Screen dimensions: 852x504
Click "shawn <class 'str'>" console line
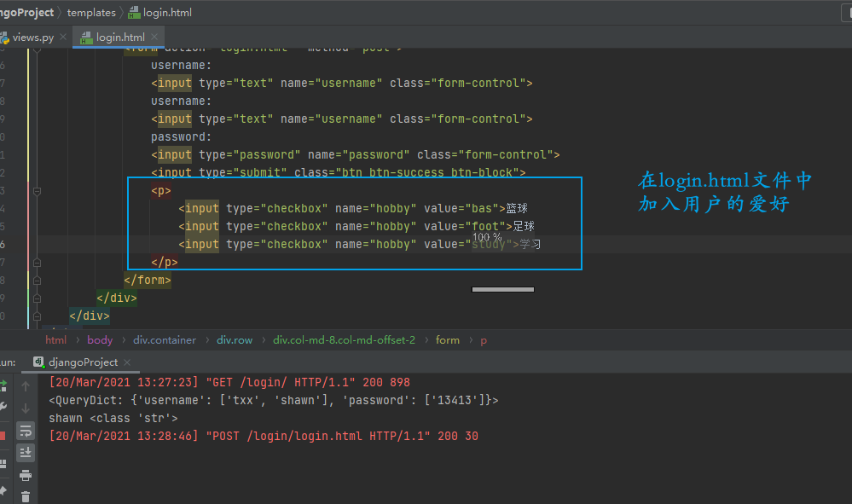113,418
